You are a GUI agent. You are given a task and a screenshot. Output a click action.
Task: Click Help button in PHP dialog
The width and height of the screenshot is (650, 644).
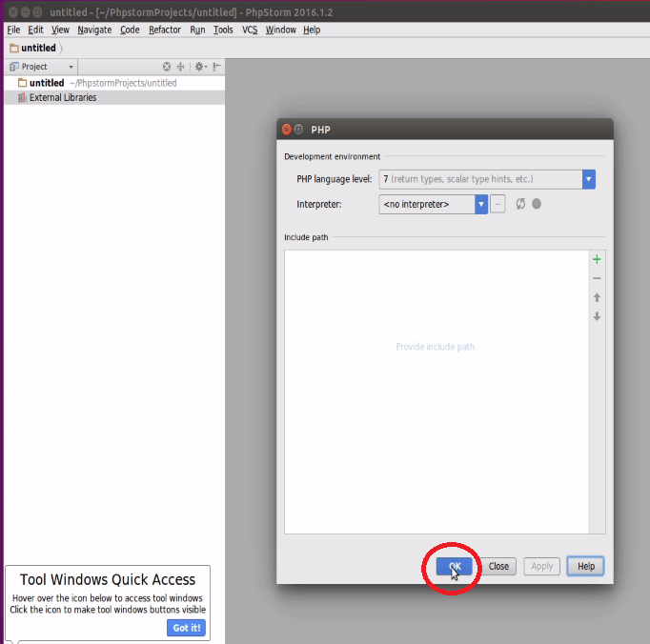(586, 566)
